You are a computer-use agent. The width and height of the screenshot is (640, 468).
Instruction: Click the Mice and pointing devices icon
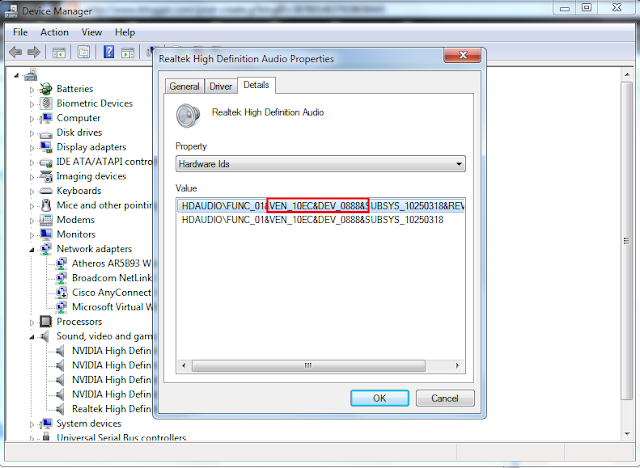point(46,205)
